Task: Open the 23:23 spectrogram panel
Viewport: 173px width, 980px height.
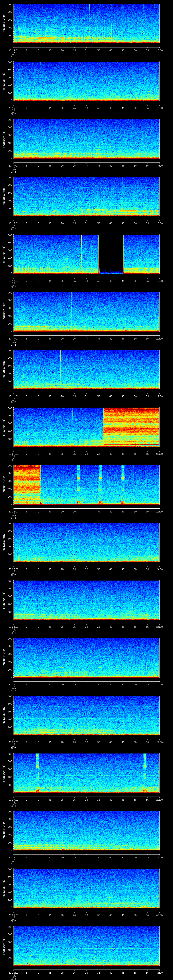Action: click(x=86, y=542)
